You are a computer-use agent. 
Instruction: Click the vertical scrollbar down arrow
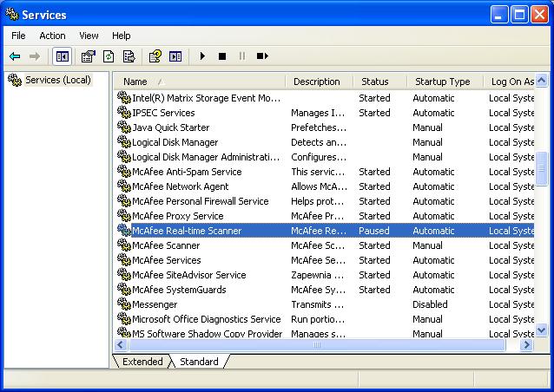541,330
